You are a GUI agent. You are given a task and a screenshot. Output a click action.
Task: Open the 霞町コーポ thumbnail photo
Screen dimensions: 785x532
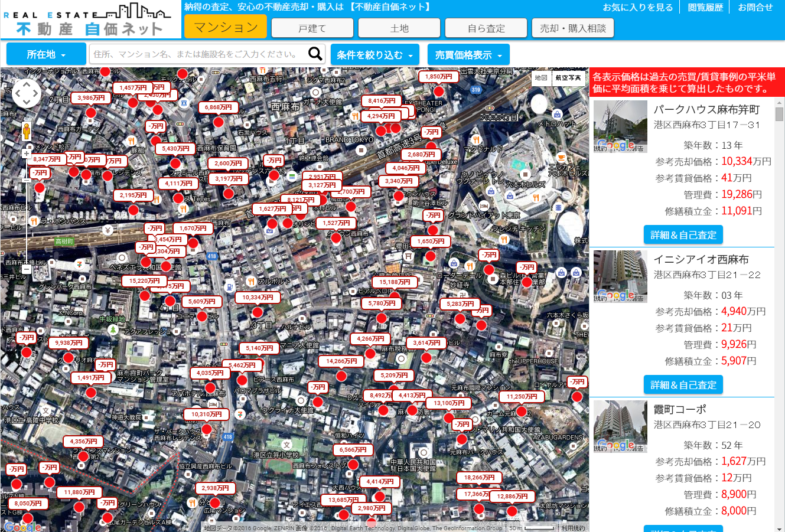click(x=620, y=427)
